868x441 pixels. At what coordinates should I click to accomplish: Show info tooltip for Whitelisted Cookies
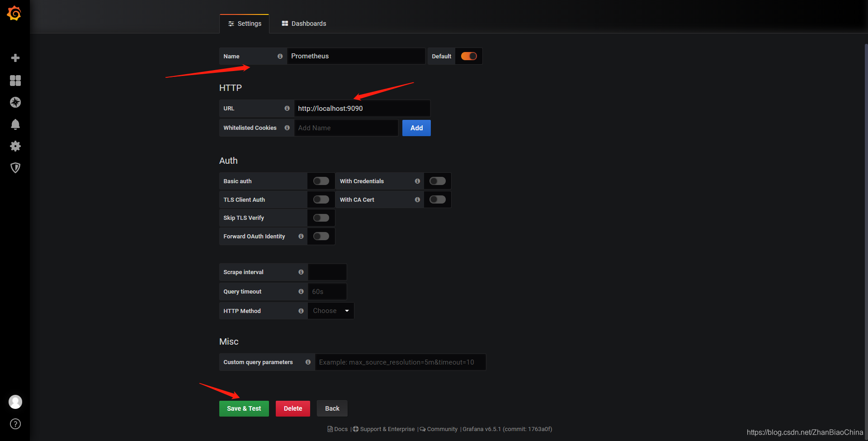[287, 128]
